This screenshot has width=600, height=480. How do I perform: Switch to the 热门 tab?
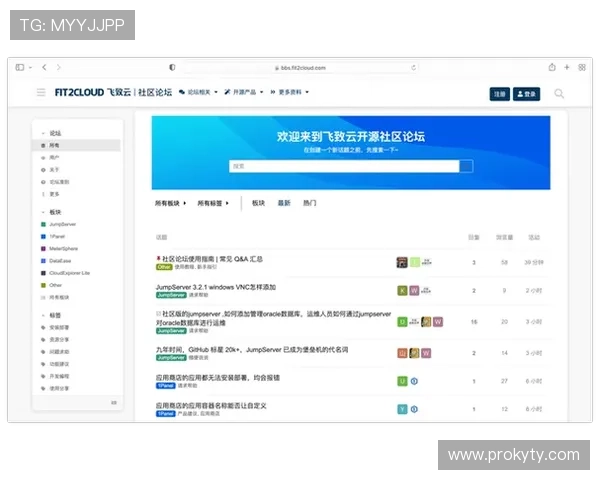click(x=310, y=203)
